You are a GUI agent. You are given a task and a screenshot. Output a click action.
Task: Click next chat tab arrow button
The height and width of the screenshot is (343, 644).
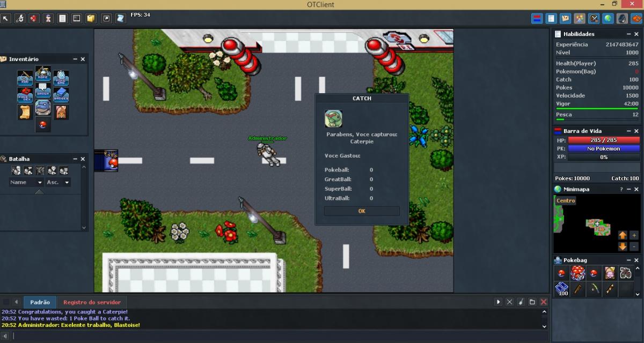point(499,302)
